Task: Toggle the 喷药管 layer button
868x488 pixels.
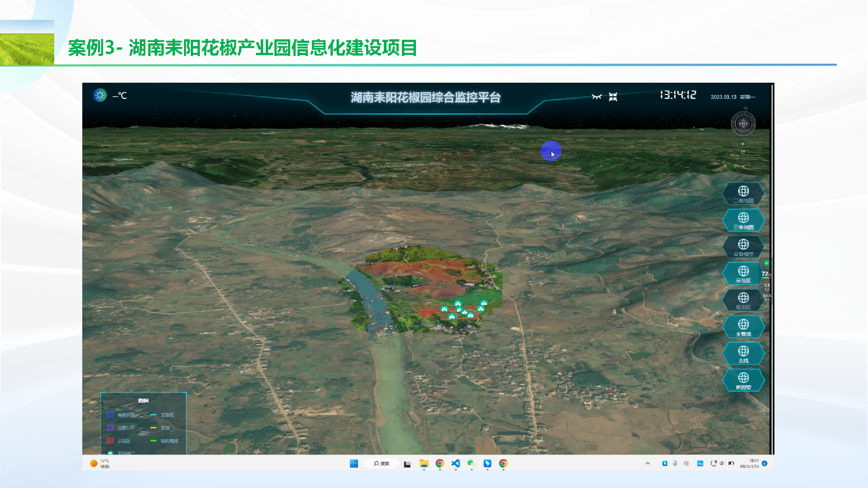Action: [743, 380]
